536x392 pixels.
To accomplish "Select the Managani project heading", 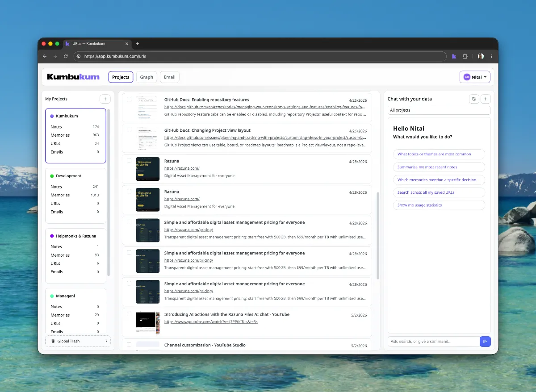I will (65, 296).
